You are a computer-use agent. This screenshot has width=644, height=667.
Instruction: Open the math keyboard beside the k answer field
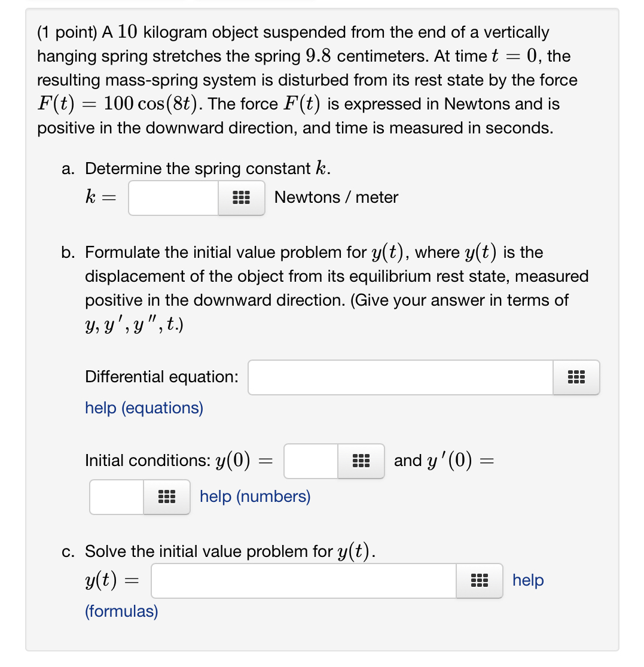241,197
